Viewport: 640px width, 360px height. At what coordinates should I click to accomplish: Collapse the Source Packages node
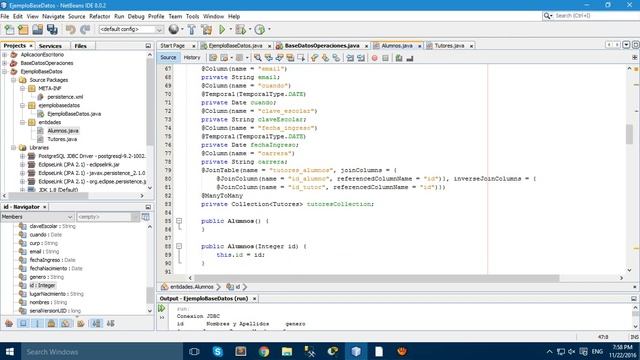pos(13,80)
